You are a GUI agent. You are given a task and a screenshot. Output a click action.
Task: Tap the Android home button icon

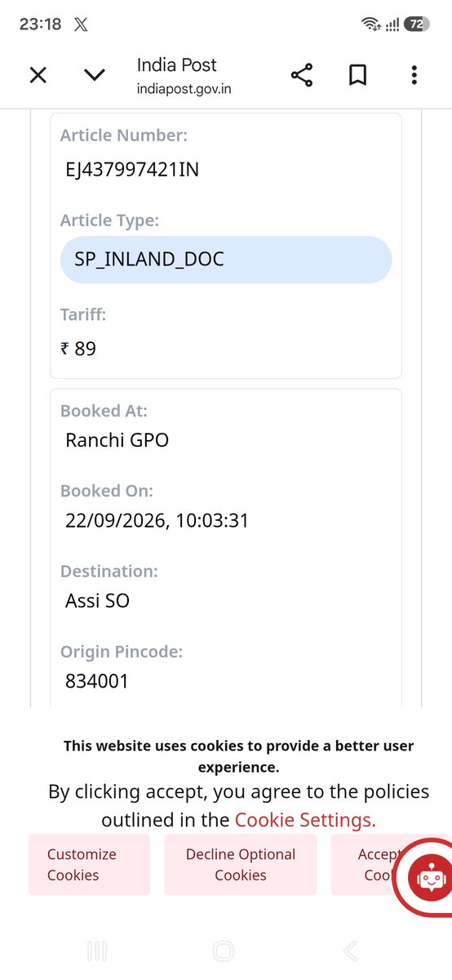223,951
